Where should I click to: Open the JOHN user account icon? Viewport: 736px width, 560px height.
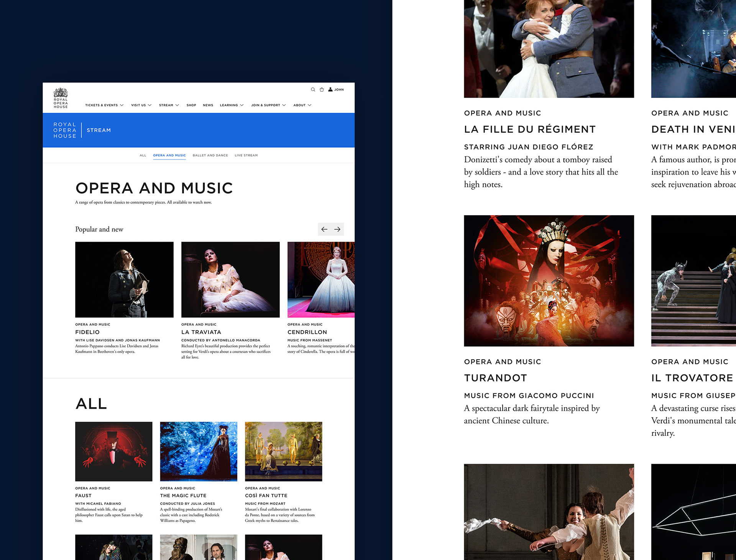[336, 90]
